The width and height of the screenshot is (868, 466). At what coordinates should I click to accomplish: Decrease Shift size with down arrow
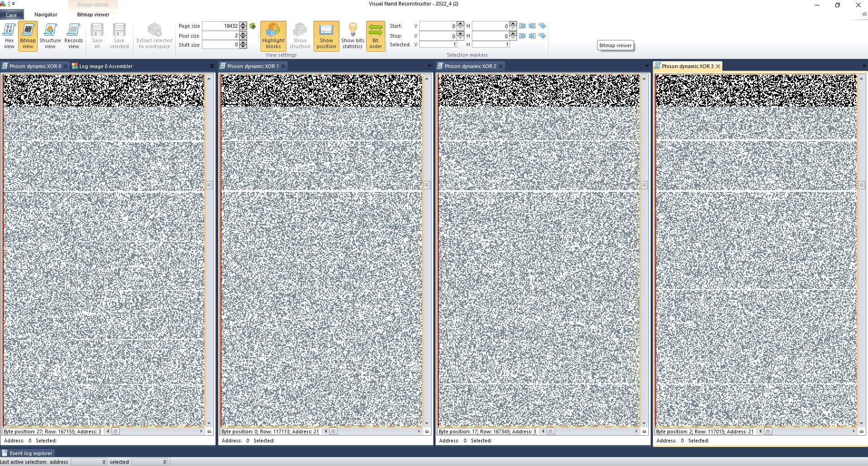243,47
